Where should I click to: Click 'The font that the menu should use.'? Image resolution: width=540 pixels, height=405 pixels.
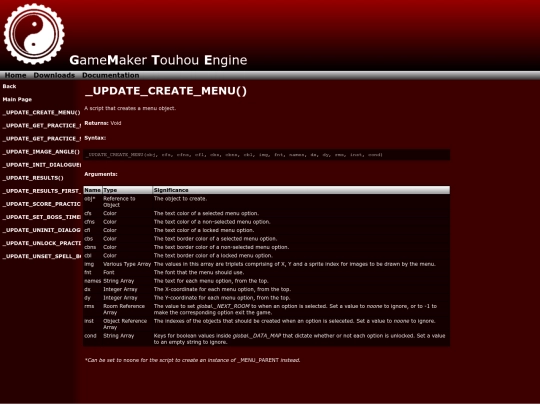click(x=199, y=272)
